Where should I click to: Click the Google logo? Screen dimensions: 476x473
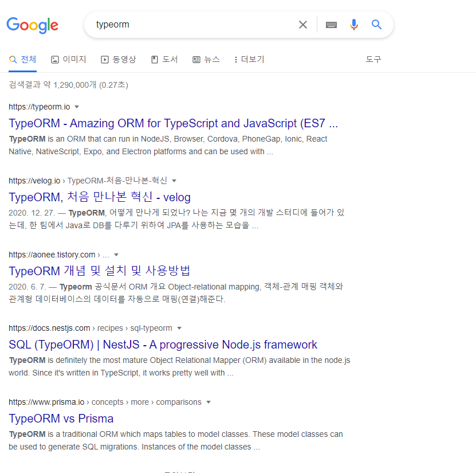pos(33,25)
